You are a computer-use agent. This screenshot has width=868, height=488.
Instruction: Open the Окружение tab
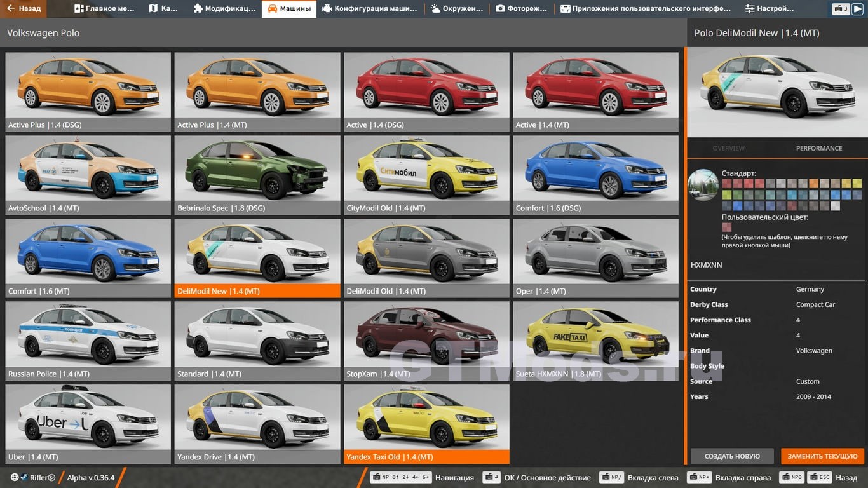coord(456,9)
